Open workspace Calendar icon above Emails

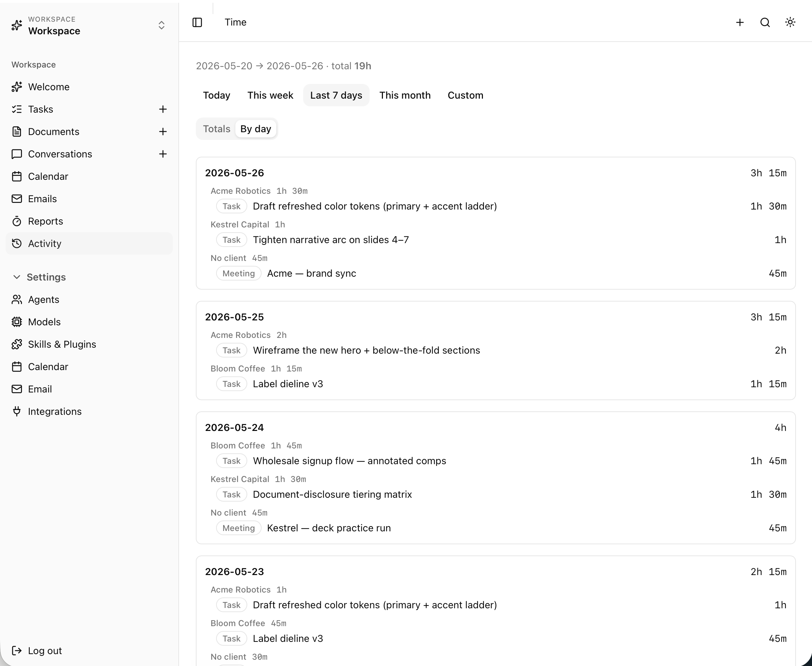coord(17,177)
